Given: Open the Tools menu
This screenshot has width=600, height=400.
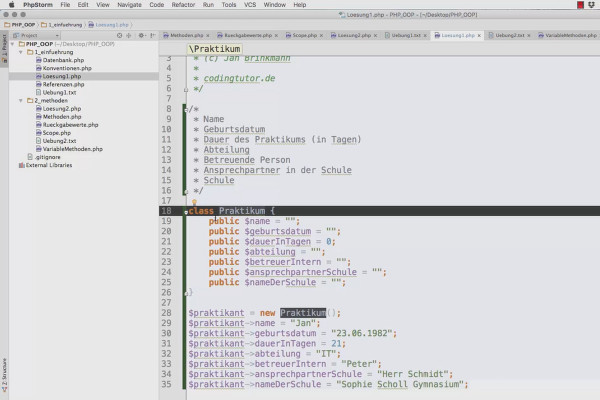Looking at the screenshot, I should pyautogui.click(x=229, y=5).
